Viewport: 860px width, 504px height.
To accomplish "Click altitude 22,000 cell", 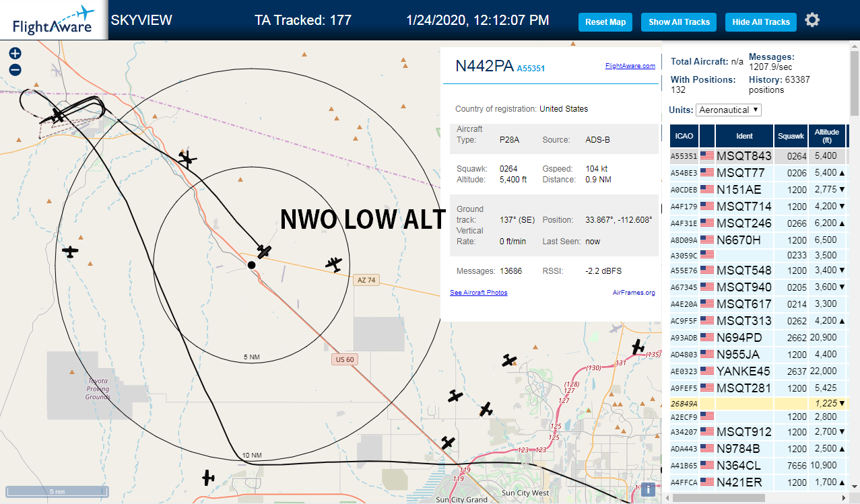I will [826, 371].
